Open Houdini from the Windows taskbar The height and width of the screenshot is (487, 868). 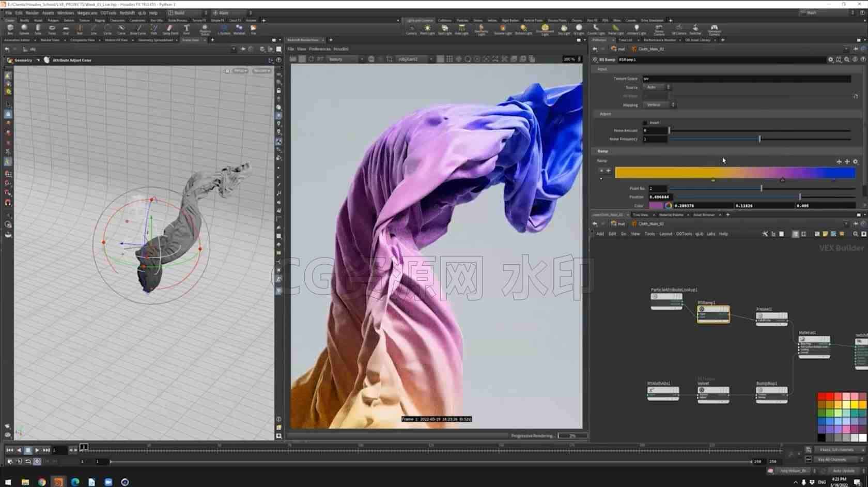(58, 482)
